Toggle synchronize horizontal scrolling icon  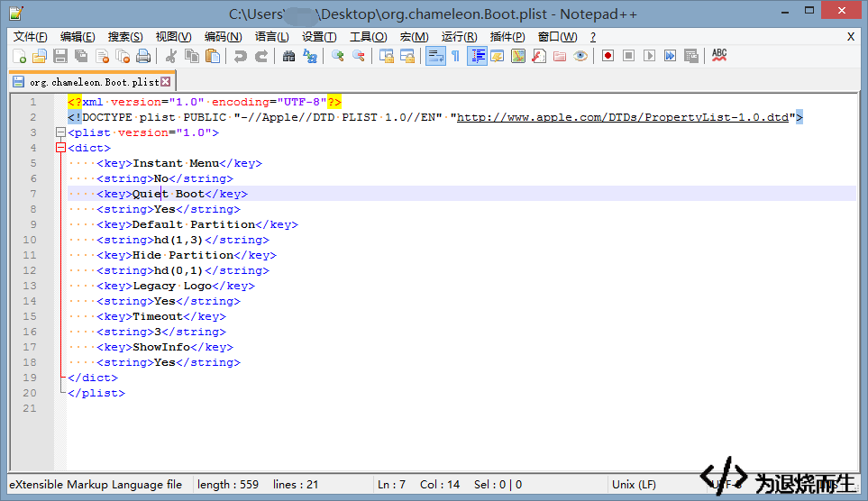coord(407,56)
